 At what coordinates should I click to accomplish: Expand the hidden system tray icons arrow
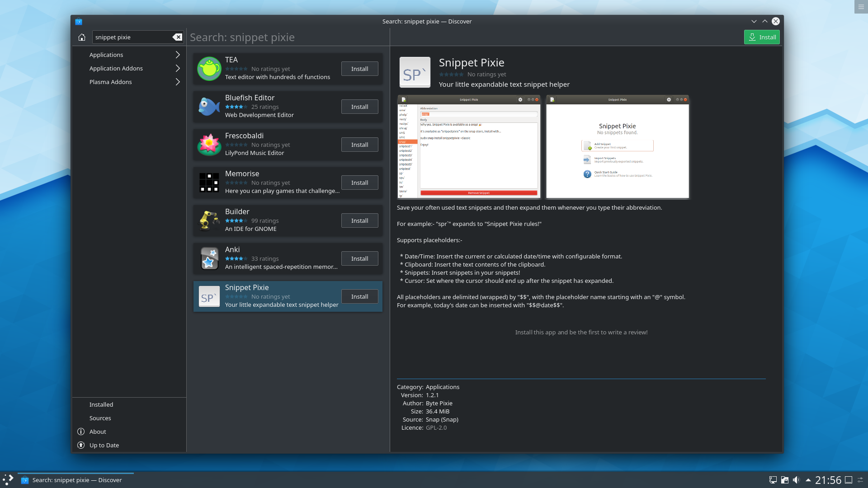click(x=808, y=480)
